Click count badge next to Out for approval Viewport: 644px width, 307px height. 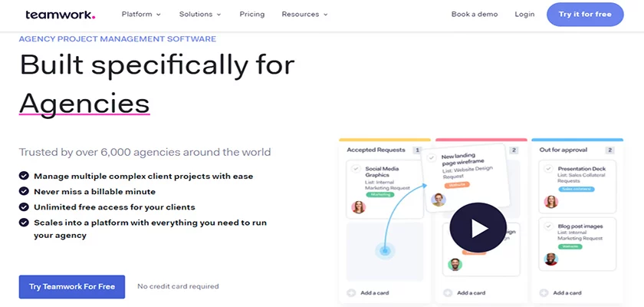[x=610, y=150]
